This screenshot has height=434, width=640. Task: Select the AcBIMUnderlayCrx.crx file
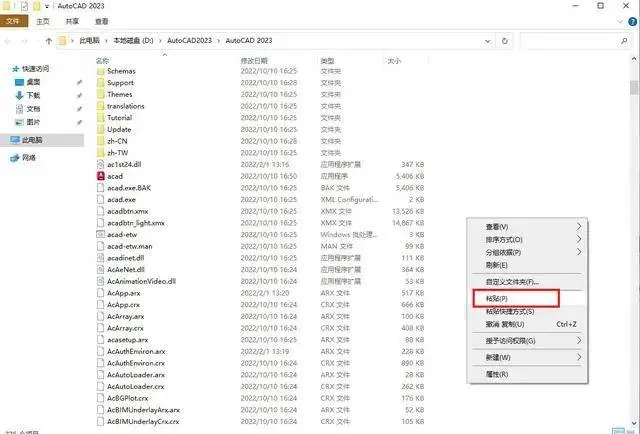pyautogui.click(x=143, y=421)
